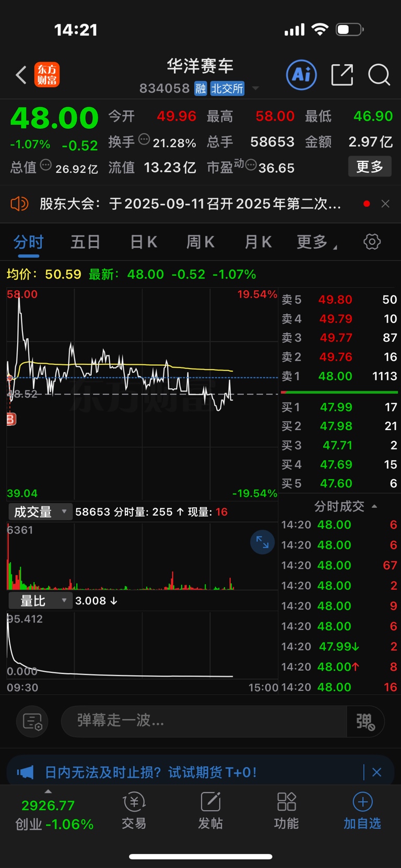The height and width of the screenshot is (868, 401).
Task: Select 卖1 price 48.00 row
Action: [x=339, y=376]
